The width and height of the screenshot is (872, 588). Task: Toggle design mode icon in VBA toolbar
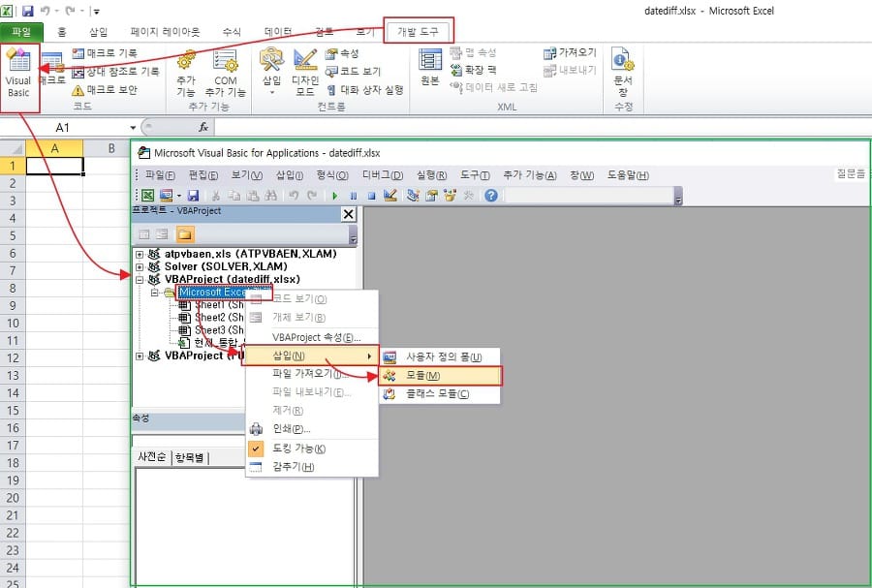pos(389,195)
